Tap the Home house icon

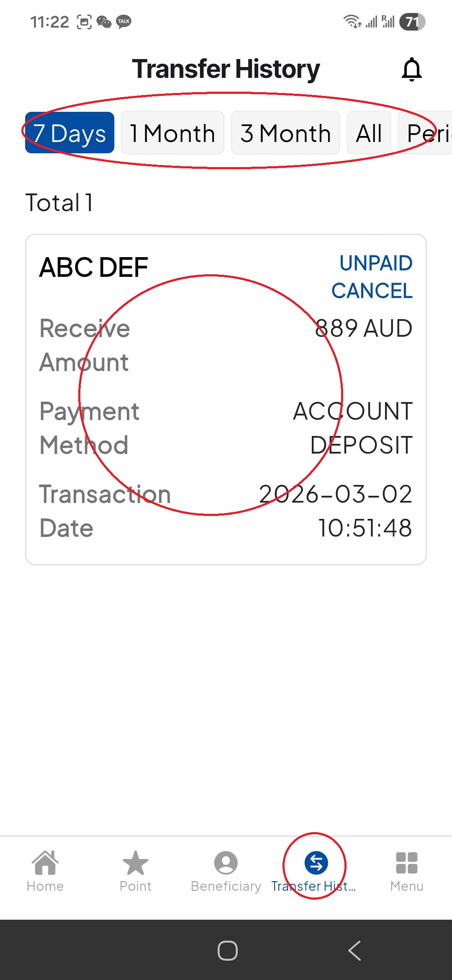45,863
